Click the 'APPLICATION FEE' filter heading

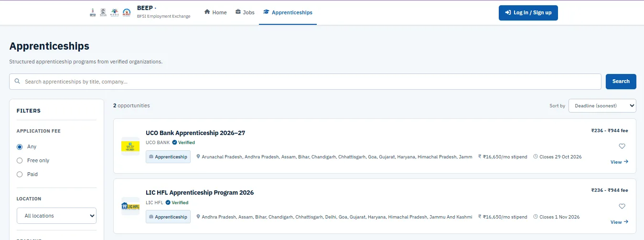coord(39,131)
